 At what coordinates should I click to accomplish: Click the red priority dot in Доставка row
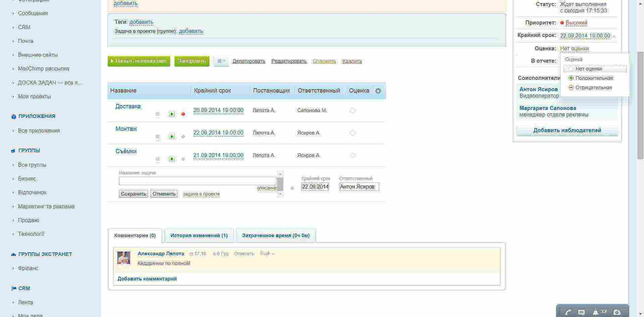pyautogui.click(x=183, y=114)
